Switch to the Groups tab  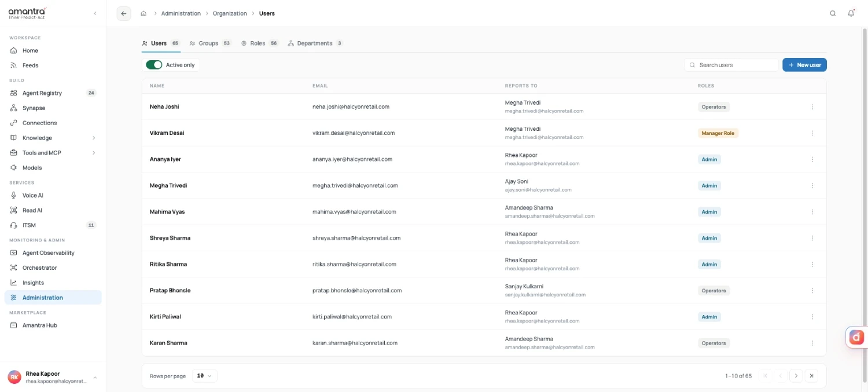[210, 43]
